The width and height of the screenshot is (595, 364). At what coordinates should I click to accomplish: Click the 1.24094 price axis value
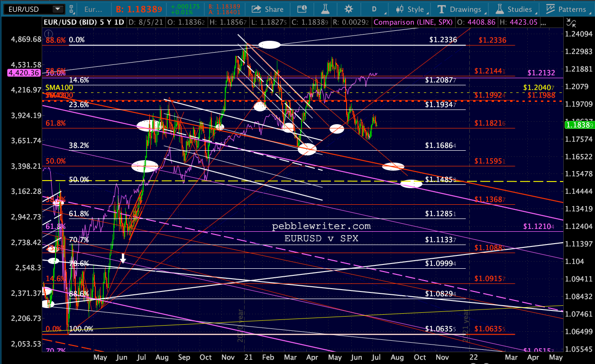coord(578,34)
